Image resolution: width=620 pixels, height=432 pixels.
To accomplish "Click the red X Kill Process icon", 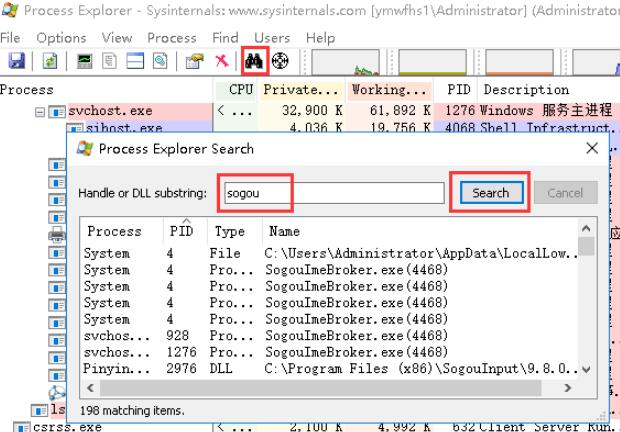I will (x=222, y=61).
